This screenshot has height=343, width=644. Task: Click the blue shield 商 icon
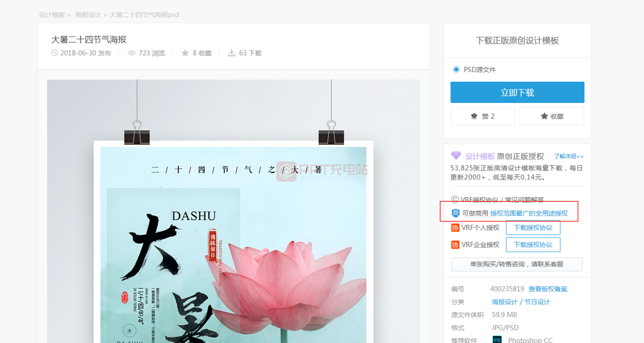[x=456, y=213]
